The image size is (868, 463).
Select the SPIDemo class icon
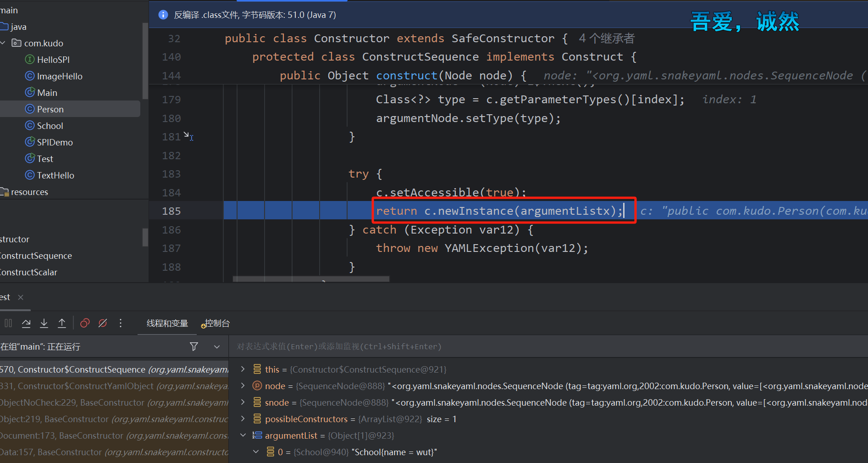pos(30,142)
